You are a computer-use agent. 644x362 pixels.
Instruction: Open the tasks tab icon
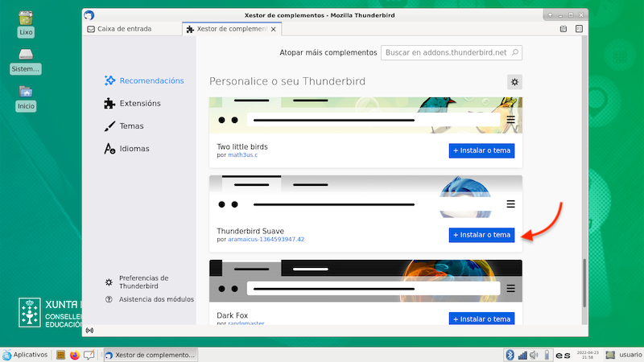pyautogui.click(x=579, y=29)
